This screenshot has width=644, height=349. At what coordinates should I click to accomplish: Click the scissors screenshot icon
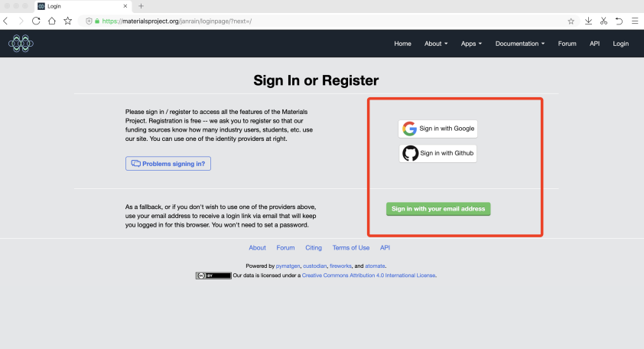(x=603, y=21)
